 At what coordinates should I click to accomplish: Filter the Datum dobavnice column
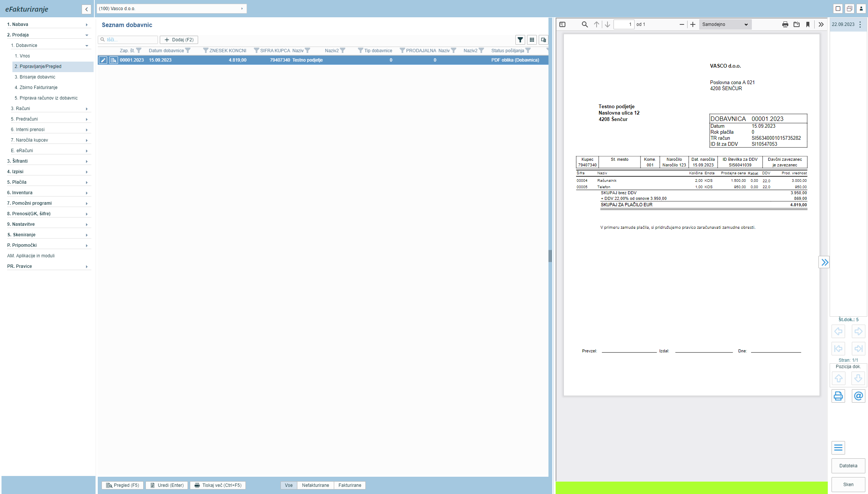coord(188,50)
